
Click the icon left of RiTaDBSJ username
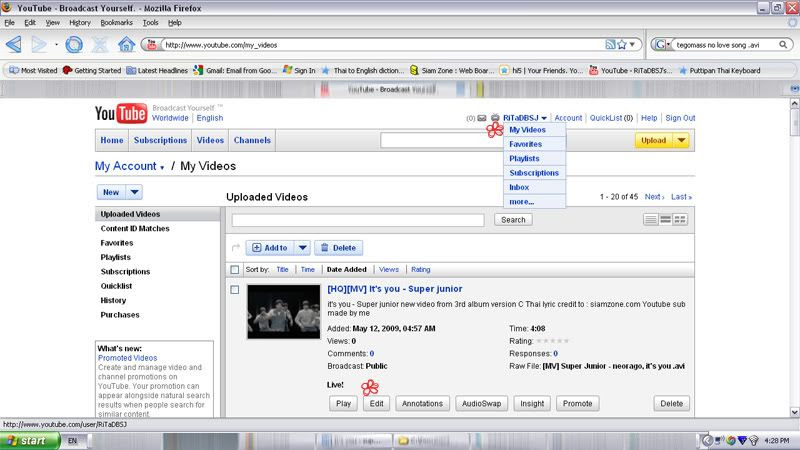click(495, 118)
